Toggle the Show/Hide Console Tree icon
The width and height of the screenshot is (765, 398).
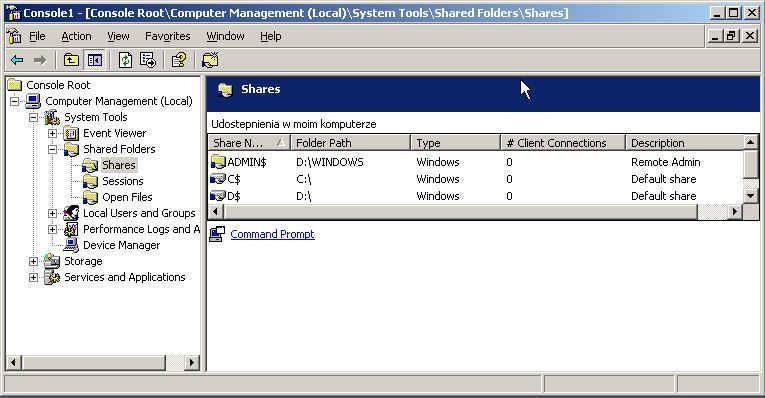95,60
